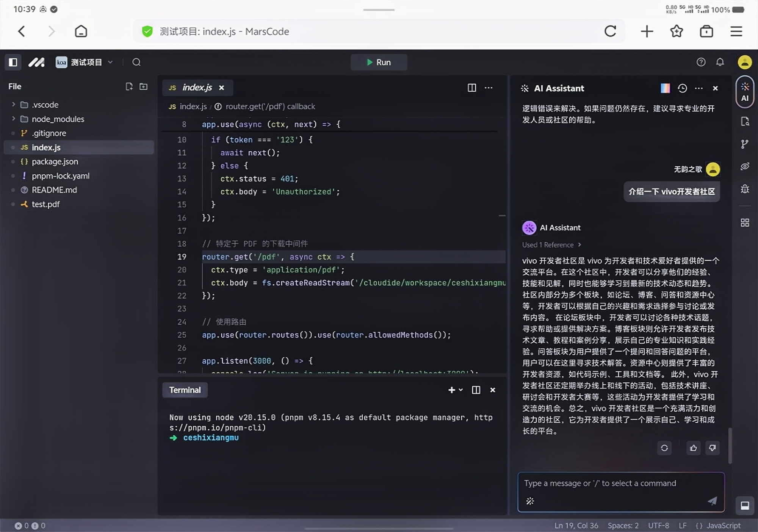Expand the .vscode folder
Viewport: 758px width, 532px height.
point(14,104)
